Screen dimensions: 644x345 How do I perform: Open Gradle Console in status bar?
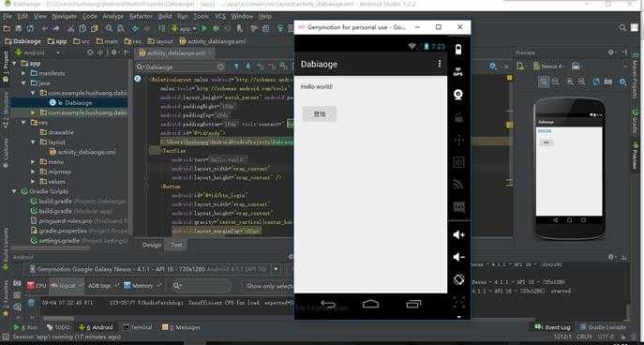(x=602, y=327)
